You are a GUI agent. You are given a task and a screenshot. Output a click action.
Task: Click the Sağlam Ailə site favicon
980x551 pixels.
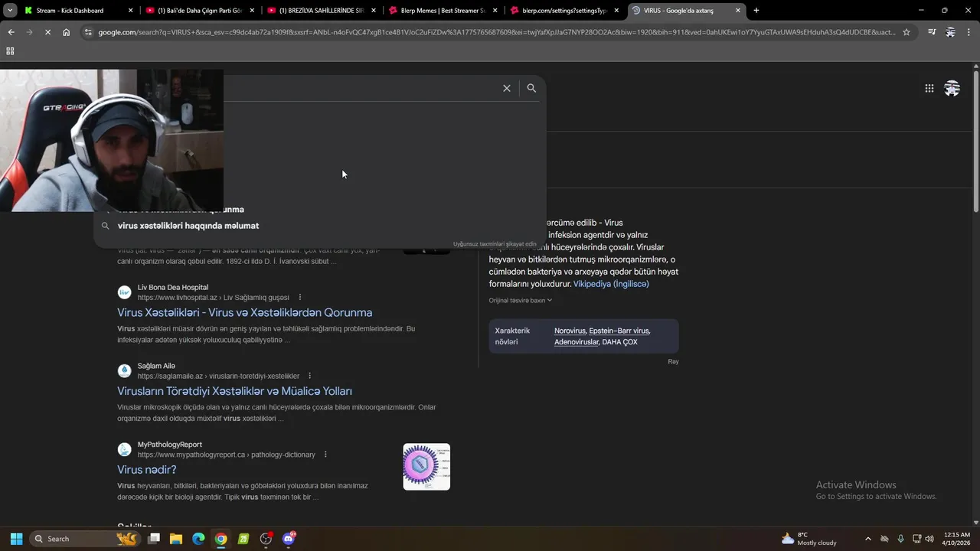124,371
